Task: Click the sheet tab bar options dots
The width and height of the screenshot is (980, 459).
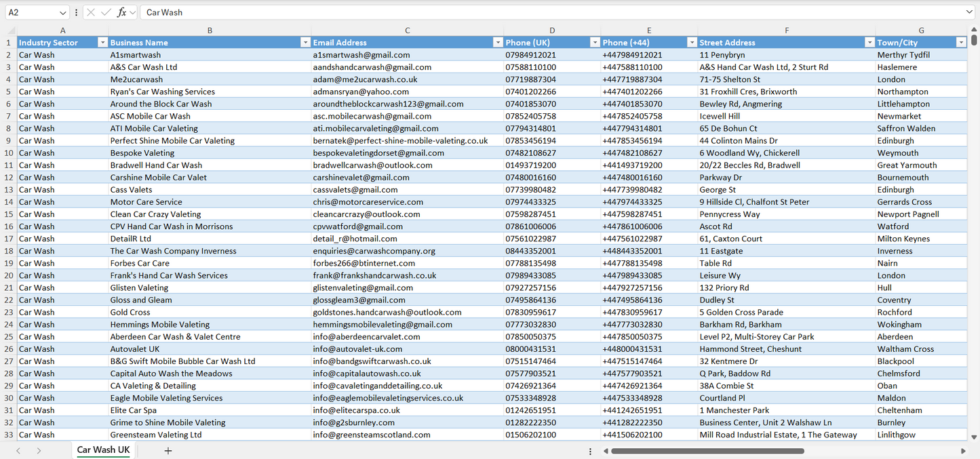Action: 590,451
